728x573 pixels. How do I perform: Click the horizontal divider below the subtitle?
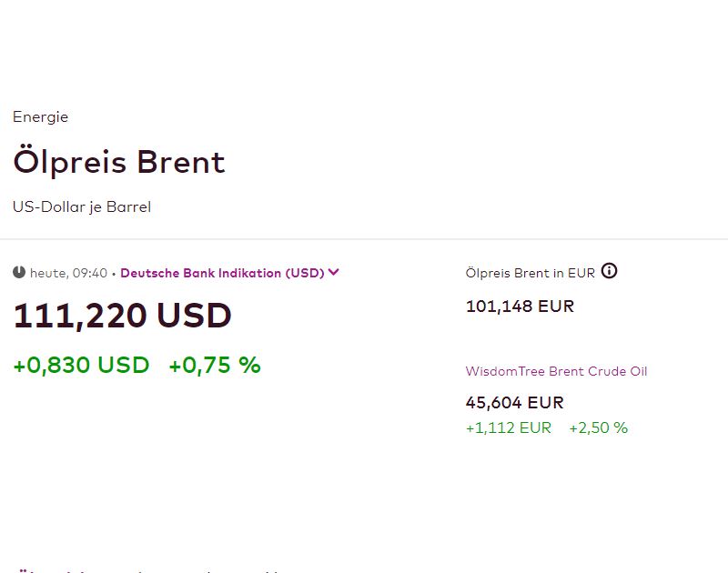[x=364, y=239]
